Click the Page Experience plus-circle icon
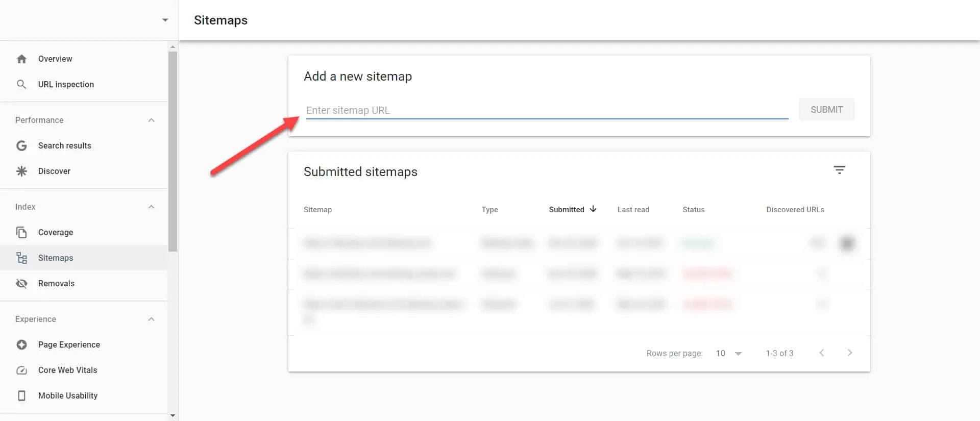The width and height of the screenshot is (980, 421). [21, 344]
